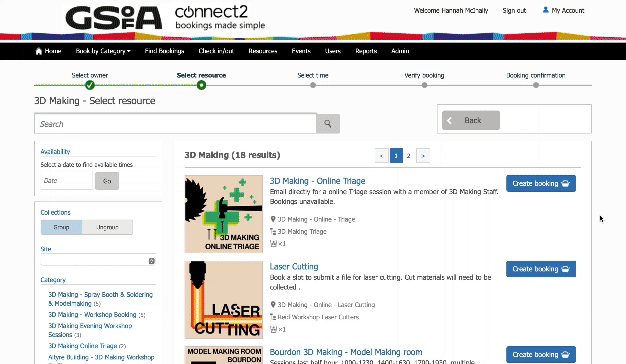Create booking for Laser Cutting
The image size is (626, 364).
click(x=541, y=269)
